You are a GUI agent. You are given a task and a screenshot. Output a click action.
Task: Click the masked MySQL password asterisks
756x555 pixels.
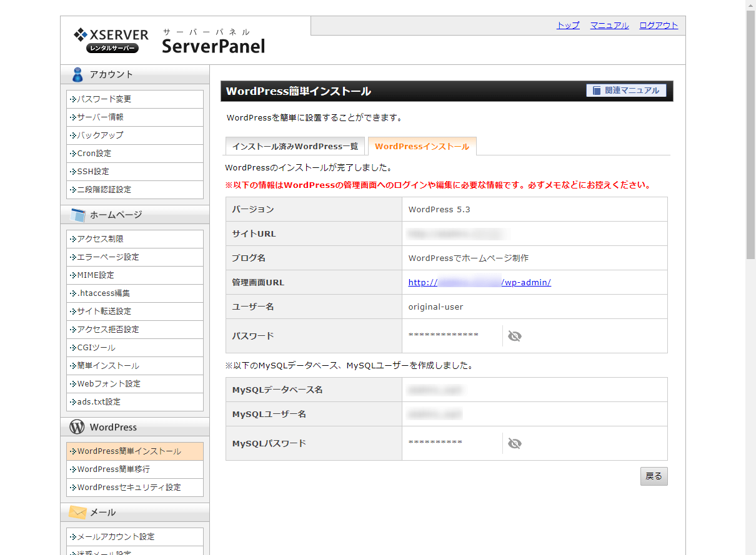point(435,443)
